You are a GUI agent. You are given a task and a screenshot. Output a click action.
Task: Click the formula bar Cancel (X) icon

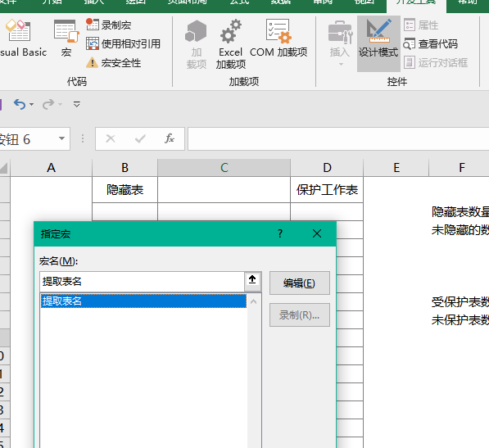(x=111, y=138)
